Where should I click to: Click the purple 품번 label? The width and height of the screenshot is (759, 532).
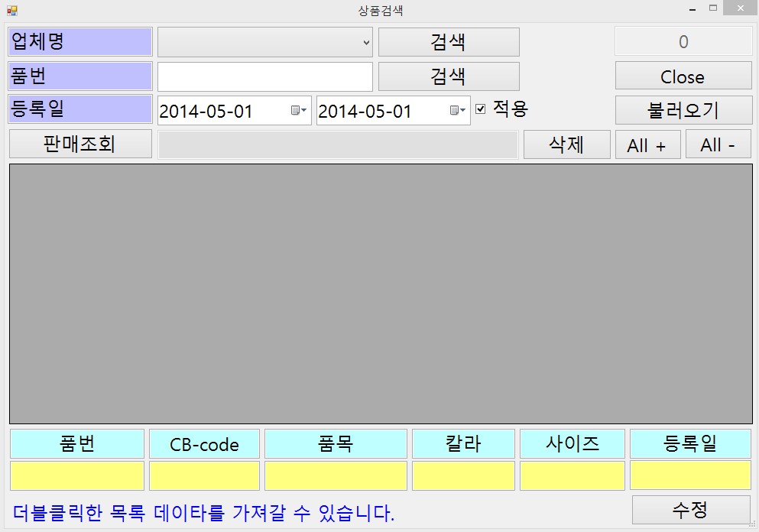click(x=80, y=76)
